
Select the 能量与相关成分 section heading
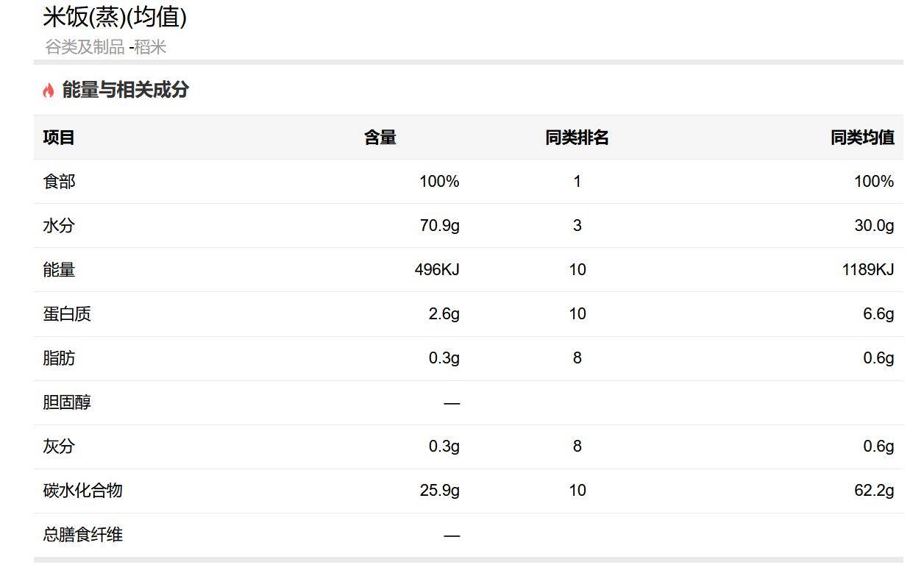(x=125, y=90)
